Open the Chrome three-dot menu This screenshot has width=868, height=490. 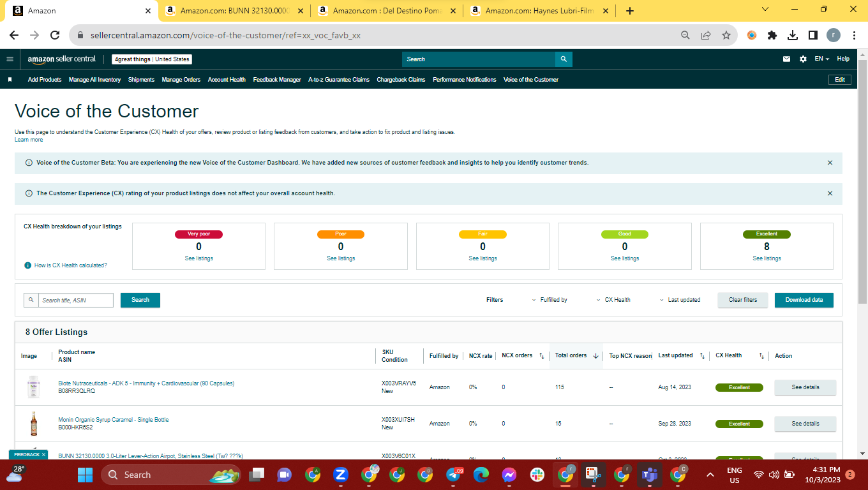pyautogui.click(x=853, y=36)
